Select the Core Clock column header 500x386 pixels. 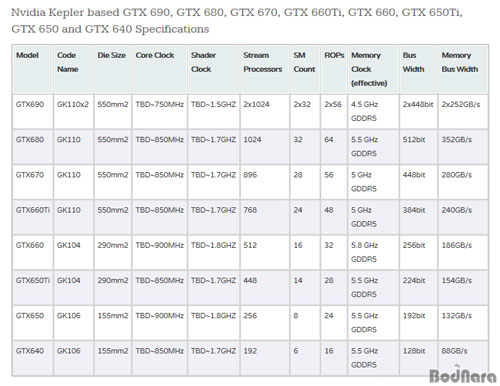tap(155, 55)
